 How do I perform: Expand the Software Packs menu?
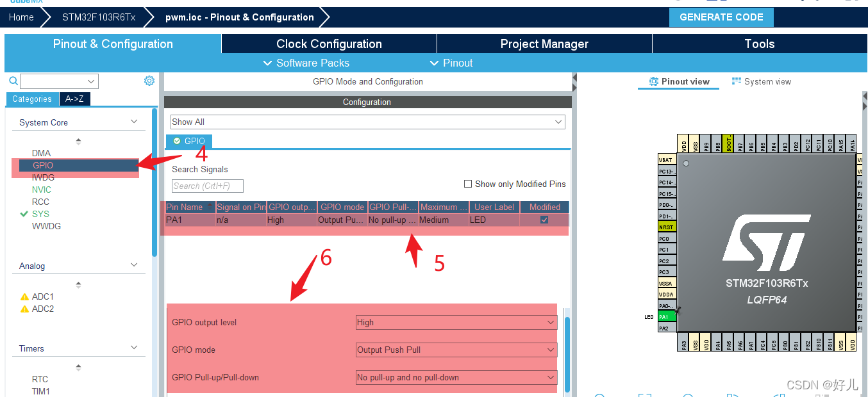306,63
